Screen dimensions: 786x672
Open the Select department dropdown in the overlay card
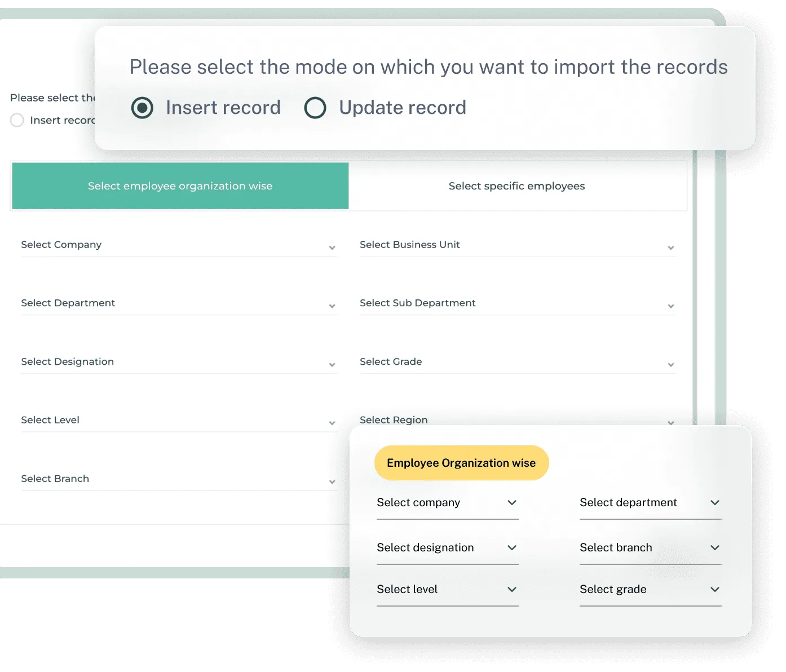[x=650, y=503]
